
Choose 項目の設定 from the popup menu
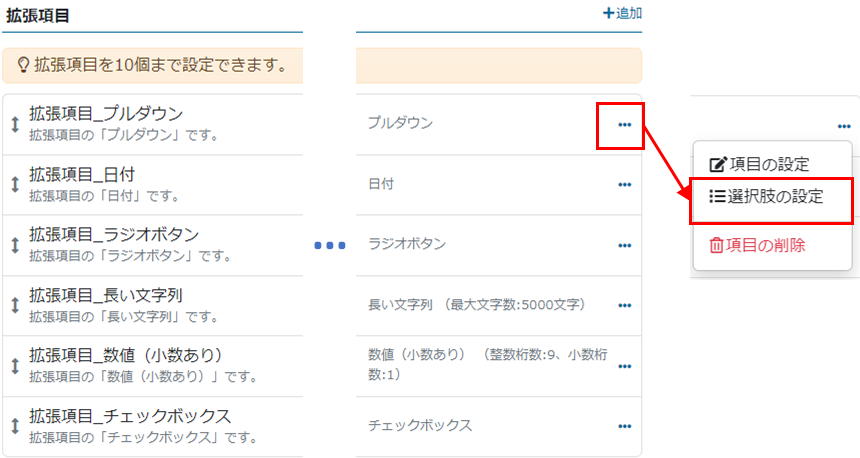tap(760, 164)
